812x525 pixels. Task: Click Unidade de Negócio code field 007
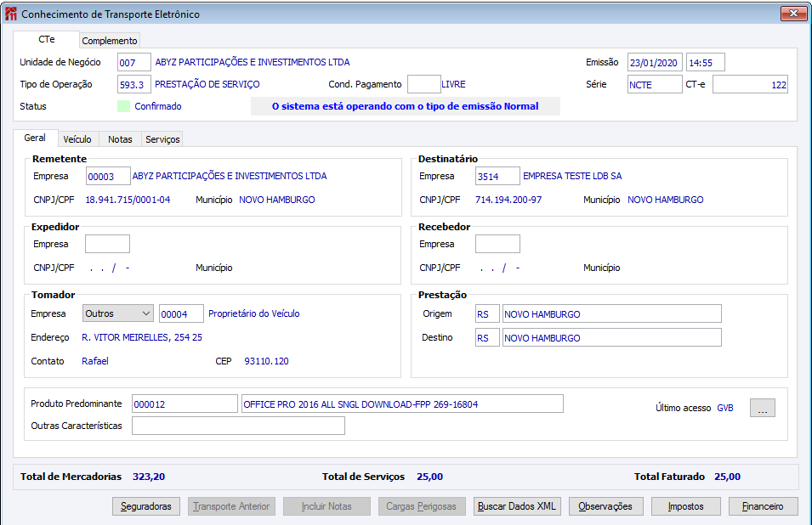[x=134, y=63]
